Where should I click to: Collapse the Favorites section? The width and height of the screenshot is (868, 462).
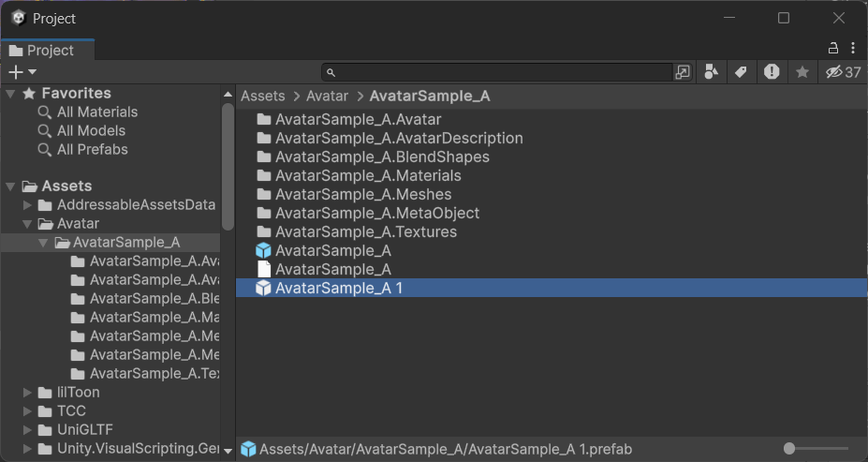pyautogui.click(x=10, y=94)
